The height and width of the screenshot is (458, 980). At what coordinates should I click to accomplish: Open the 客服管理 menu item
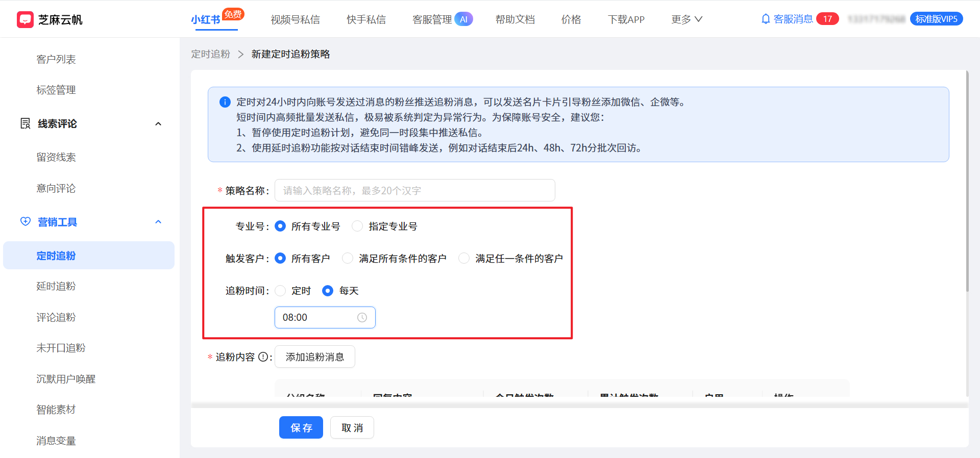[x=432, y=19]
